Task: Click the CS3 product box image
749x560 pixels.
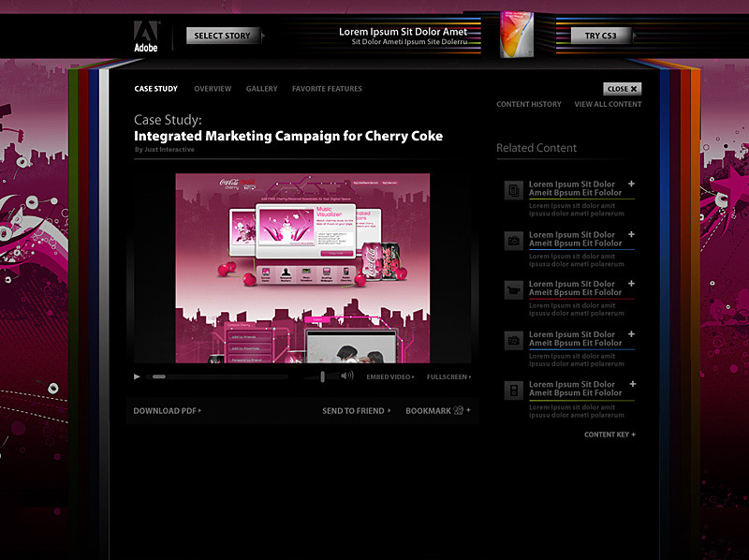Action: click(x=517, y=35)
